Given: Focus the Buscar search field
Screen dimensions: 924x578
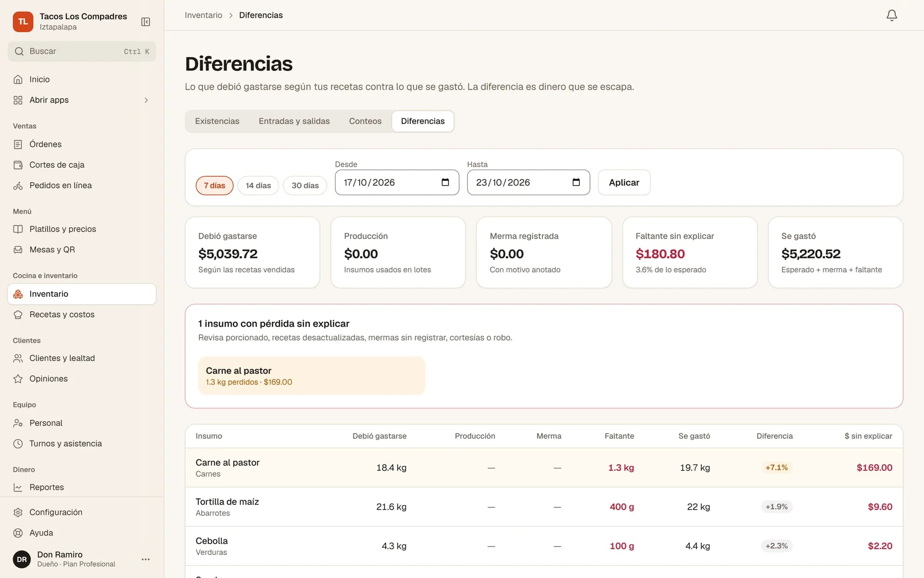Looking at the screenshot, I should point(82,51).
